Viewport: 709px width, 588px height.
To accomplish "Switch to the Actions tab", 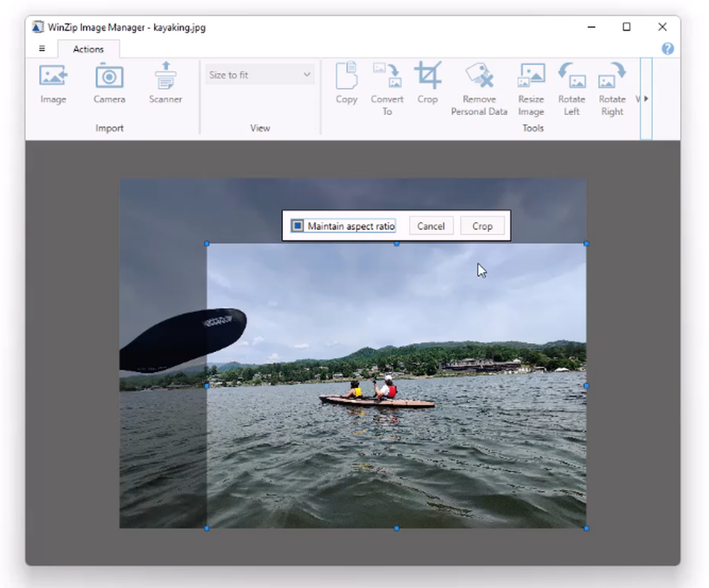I will coord(89,49).
